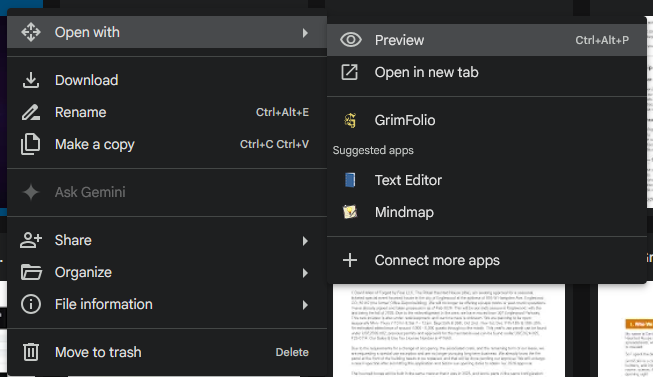
Task: Choose Move to trash
Action: (167, 352)
